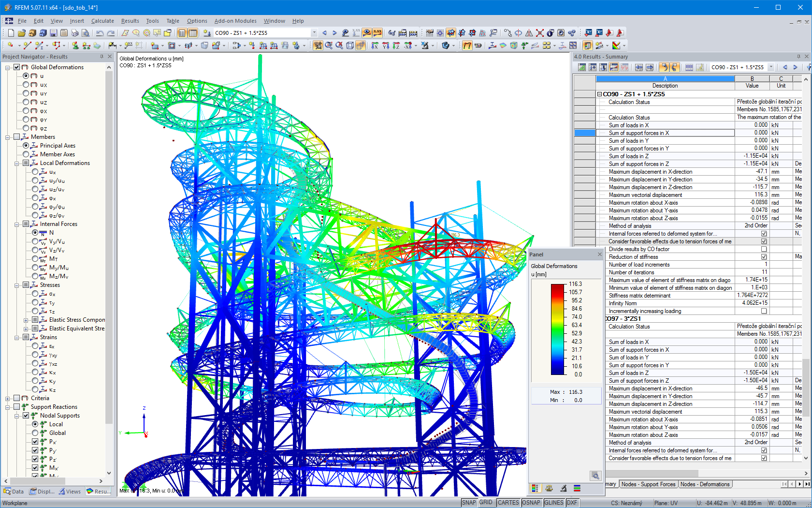This screenshot has width=812, height=508.
Task: Enable the Divide results by CO factor checkbox
Action: coord(763,249)
